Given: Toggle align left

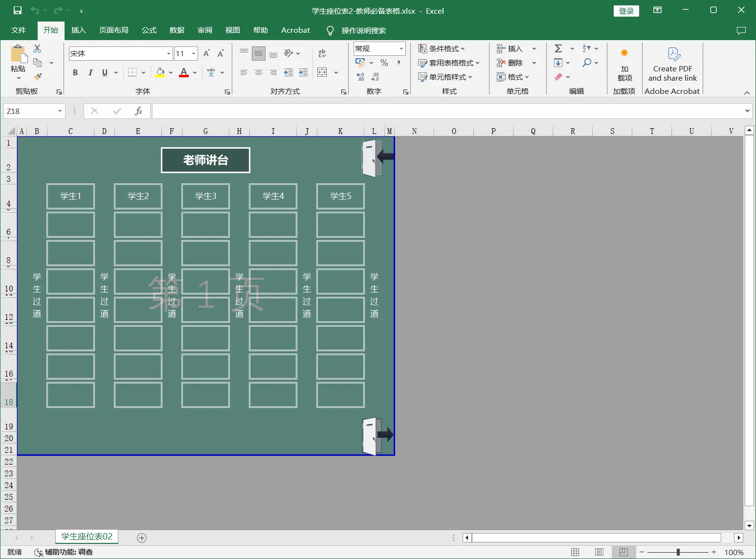Looking at the screenshot, I should pos(244,72).
